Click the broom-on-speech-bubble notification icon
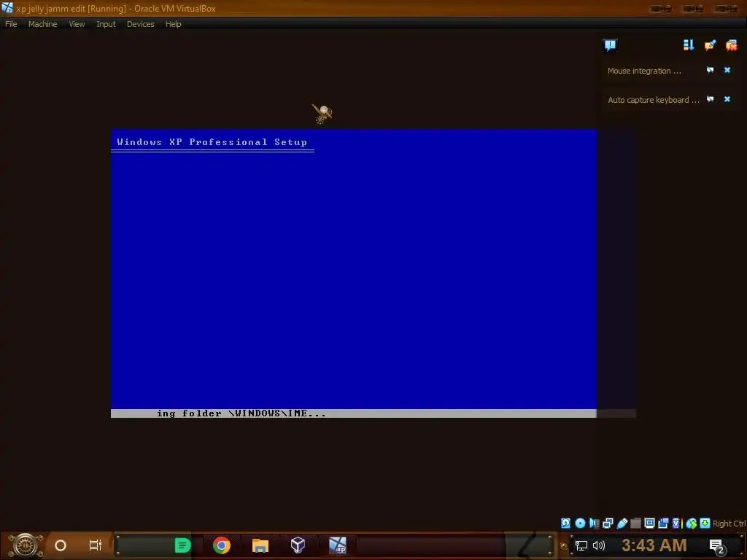This screenshot has height=560, width=747. [710, 44]
